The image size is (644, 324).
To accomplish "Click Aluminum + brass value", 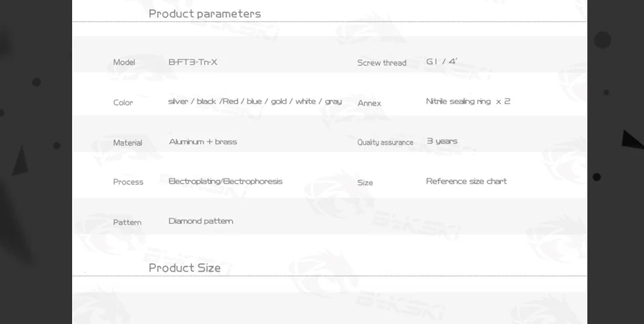I will [203, 142].
